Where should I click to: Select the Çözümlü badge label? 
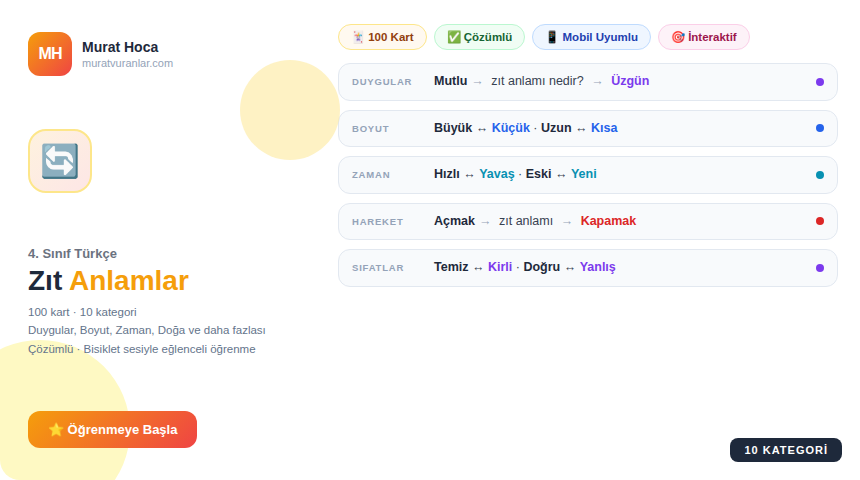[x=488, y=37]
